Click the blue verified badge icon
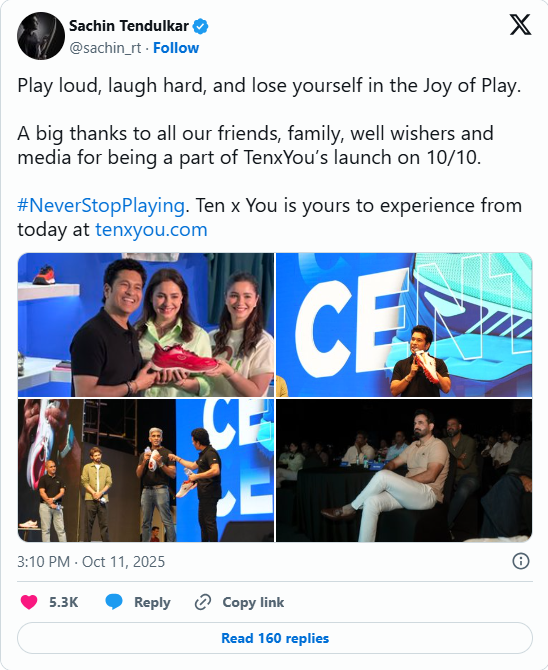Viewport: 548px width, 670px height. (200, 26)
